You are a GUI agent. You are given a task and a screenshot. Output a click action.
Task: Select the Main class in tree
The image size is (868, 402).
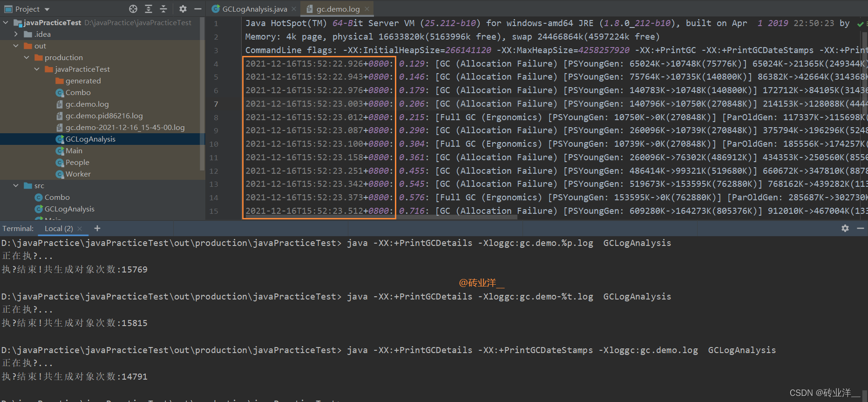pyautogui.click(x=74, y=150)
